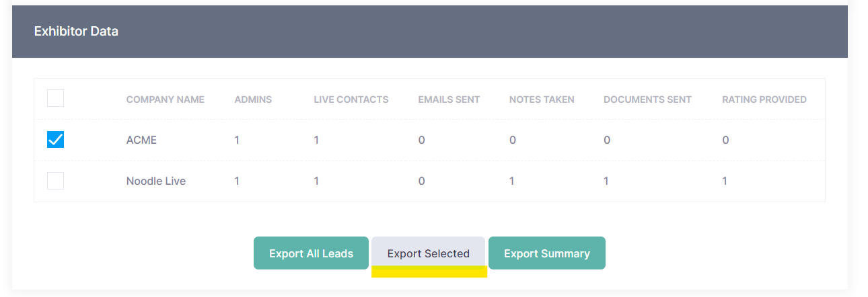Click the Rating Provided column header
Image resolution: width=868 pixels, height=297 pixels.
(764, 99)
